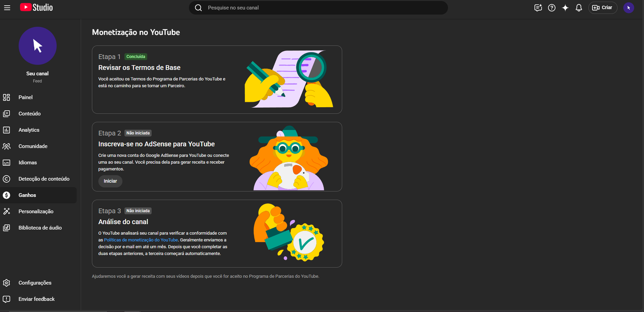Click the Enviar feedback icon in sidebar
644x312 pixels.
pos(6,299)
